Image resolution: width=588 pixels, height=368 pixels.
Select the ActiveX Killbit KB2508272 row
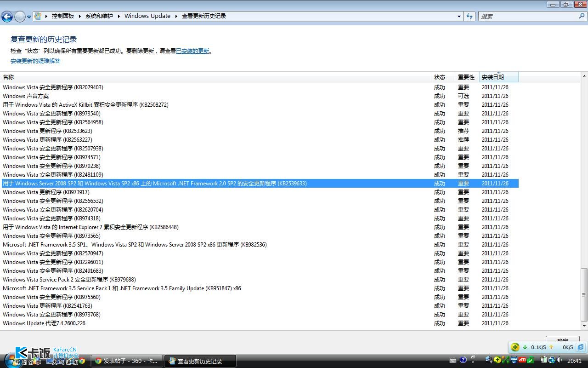(260, 105)
